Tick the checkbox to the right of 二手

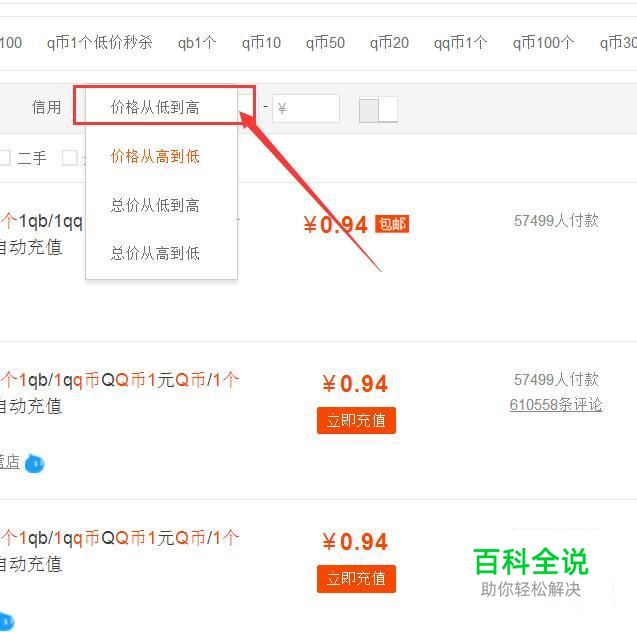(69, 158)
